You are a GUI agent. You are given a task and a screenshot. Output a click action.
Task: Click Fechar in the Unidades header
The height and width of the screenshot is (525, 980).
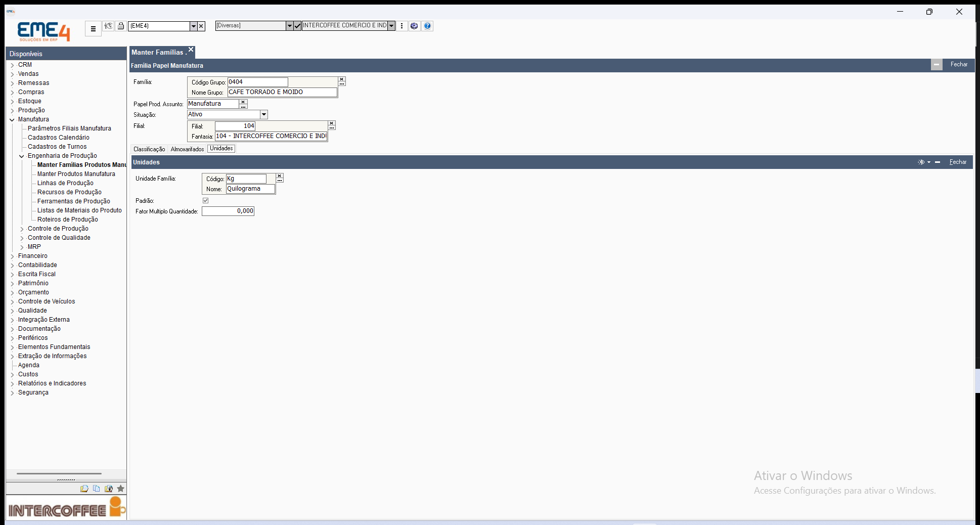coord(958,162)
